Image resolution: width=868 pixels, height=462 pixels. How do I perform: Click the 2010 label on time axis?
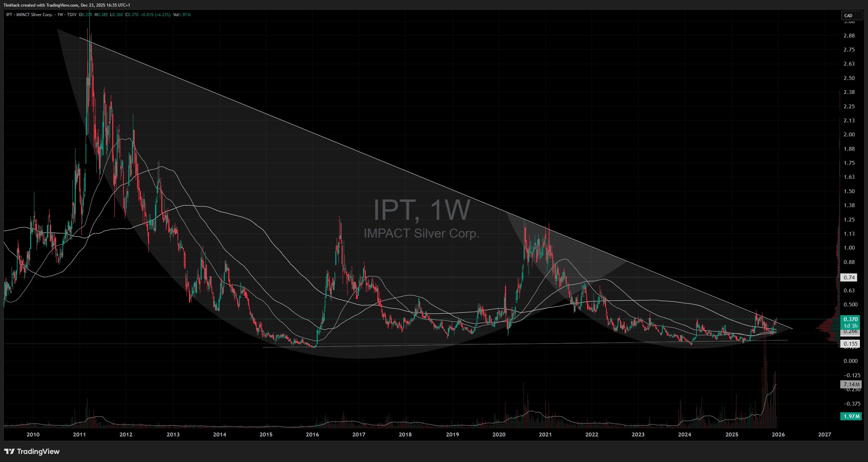pos(33,435)
